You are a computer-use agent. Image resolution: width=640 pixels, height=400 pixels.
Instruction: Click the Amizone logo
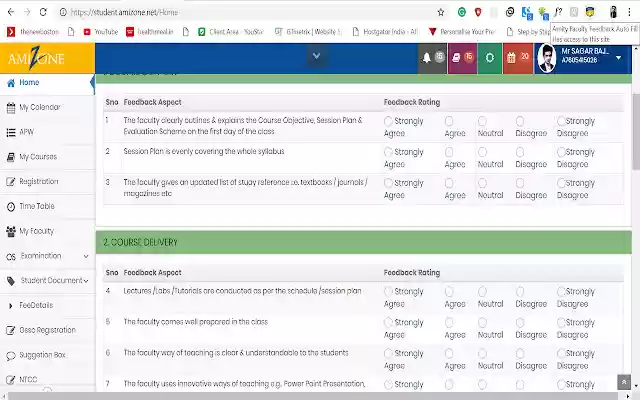36,58
